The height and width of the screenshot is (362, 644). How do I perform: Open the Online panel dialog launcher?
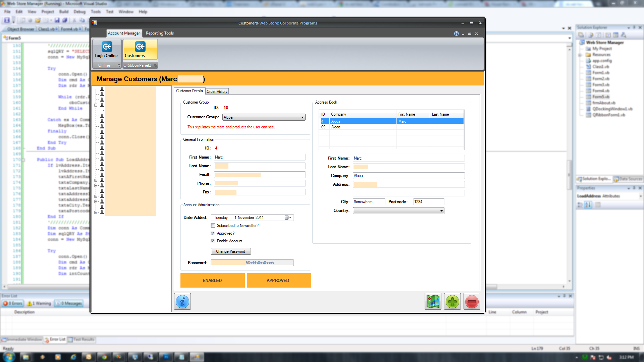pyautogui.click(x=119, y=66)
